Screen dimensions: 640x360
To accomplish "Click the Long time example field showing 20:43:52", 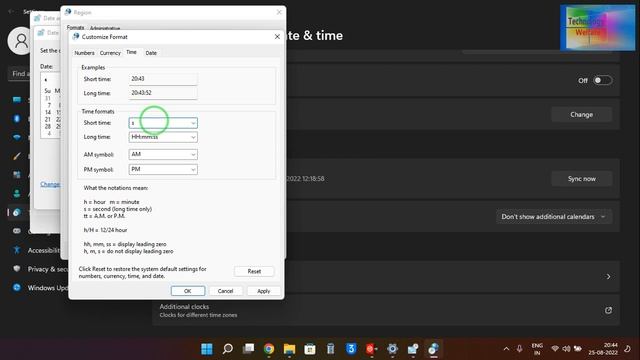I will tap(163, 93).
